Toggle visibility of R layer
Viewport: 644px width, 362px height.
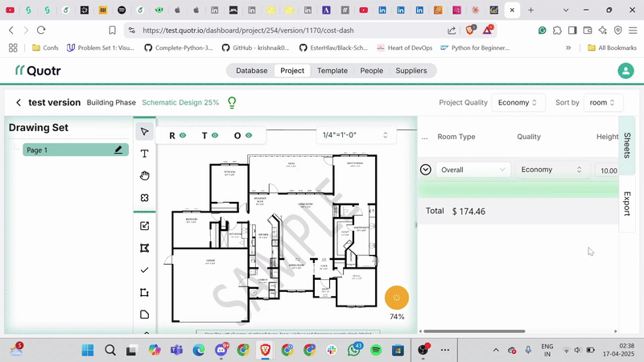(183, 135)
